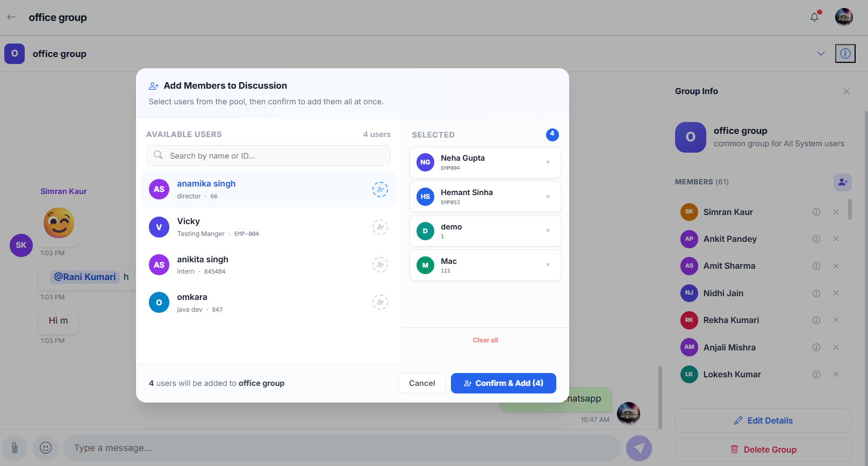The width and height of the screenshot is (868, 466).
Task: Open the notifications bell
Action: pos(815,17)
